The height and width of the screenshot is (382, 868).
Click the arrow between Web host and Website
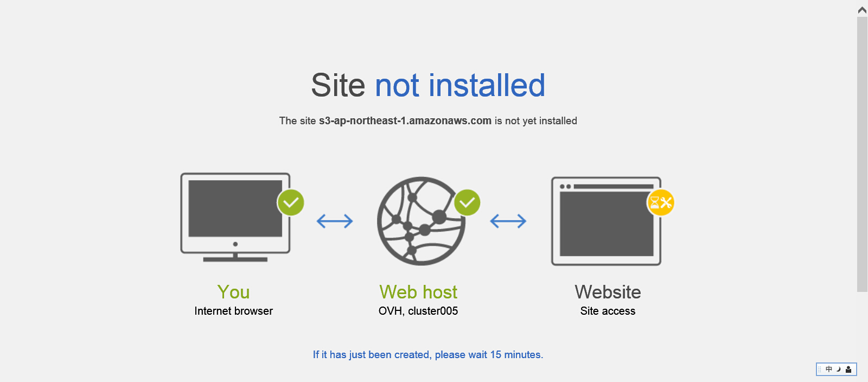(508, 221)
